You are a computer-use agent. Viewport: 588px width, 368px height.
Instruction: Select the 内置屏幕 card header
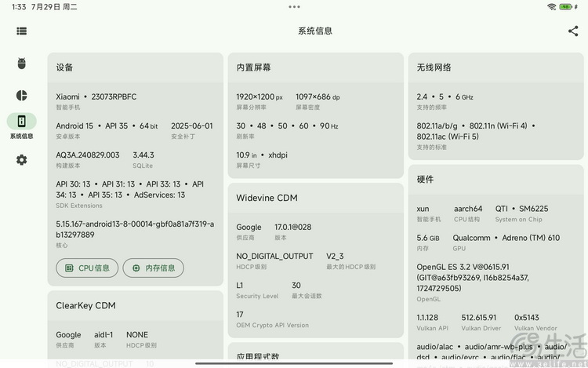(x=316, y=67)
